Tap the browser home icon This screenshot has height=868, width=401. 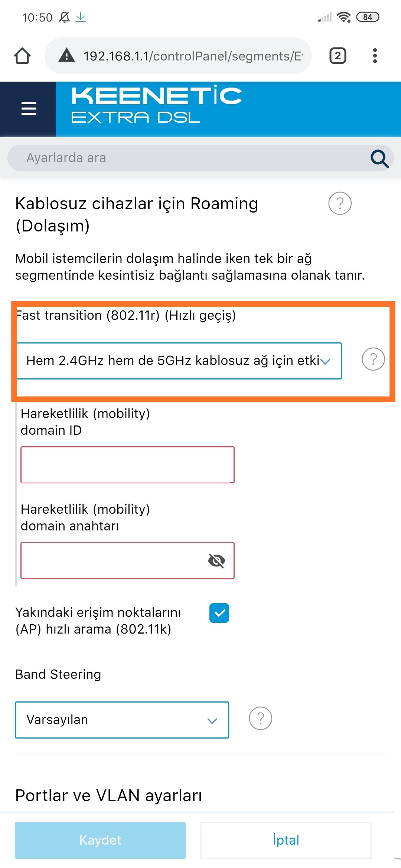coord(22,56)
